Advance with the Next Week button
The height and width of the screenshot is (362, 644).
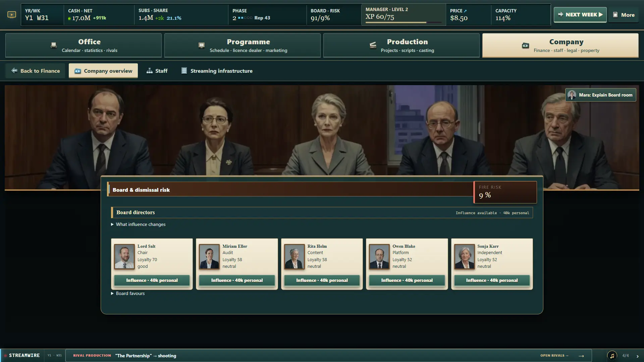click(580, 15)
